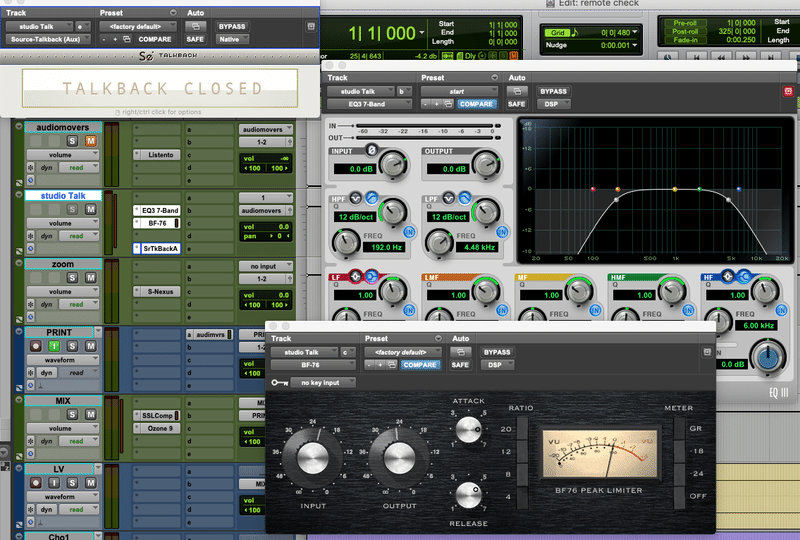Open the audiomovers volume view selector

click(x=63, y=155)
